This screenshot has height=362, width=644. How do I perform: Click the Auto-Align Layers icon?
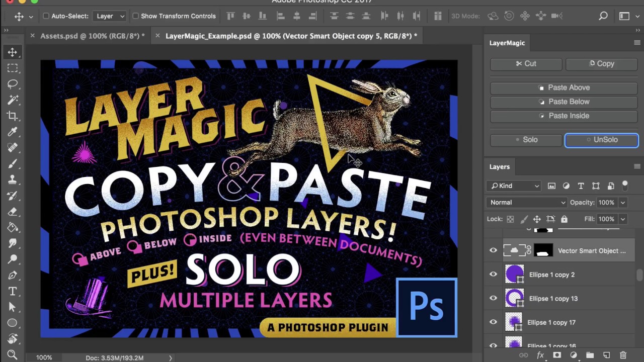[438, 16]
